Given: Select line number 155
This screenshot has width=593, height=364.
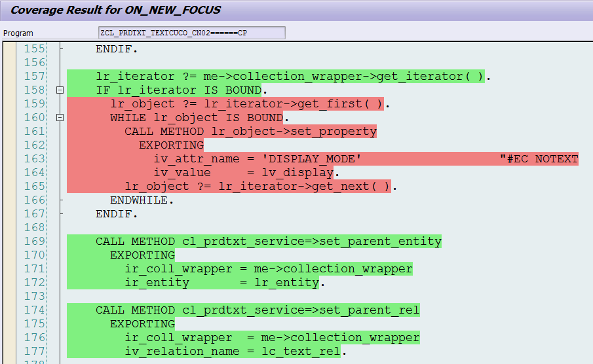Looking at the screenshot, I should pyautogui.click(x=35, y=48).
